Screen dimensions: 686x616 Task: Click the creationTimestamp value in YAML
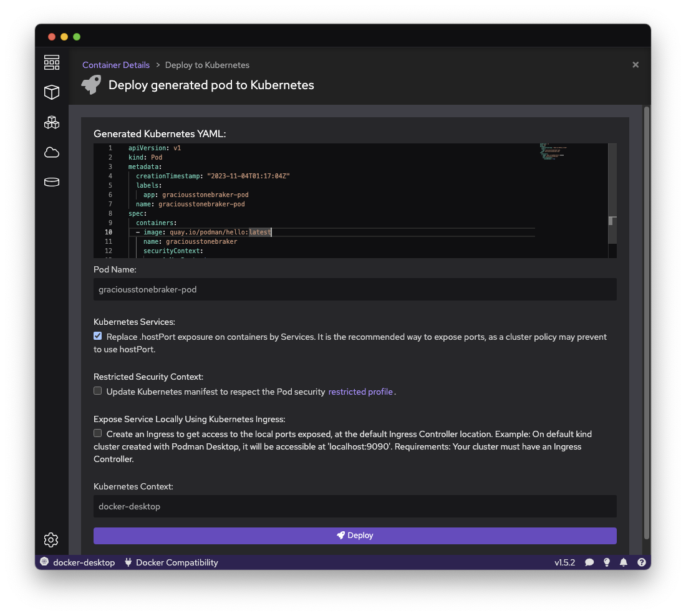click(248, 176)
